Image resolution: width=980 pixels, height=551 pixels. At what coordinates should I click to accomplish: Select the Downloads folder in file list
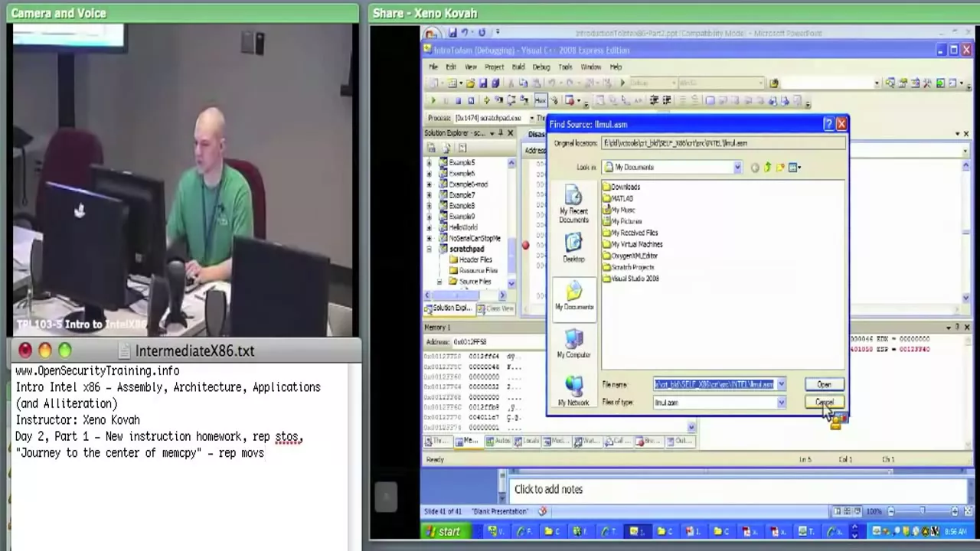pos(621,187)
